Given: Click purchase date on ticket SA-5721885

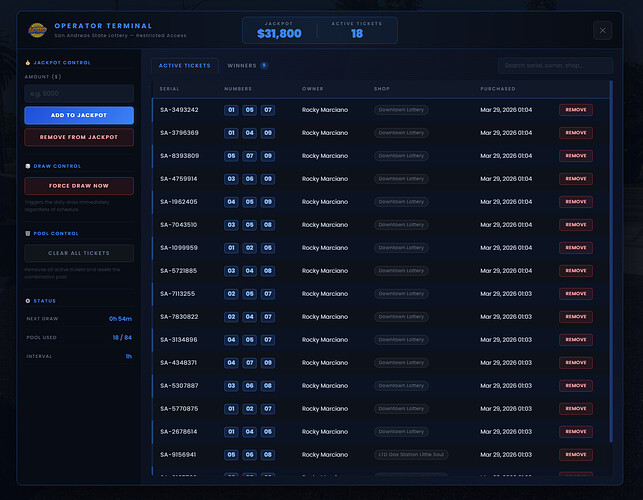Looking at the screenshot, I should (506, 271).
